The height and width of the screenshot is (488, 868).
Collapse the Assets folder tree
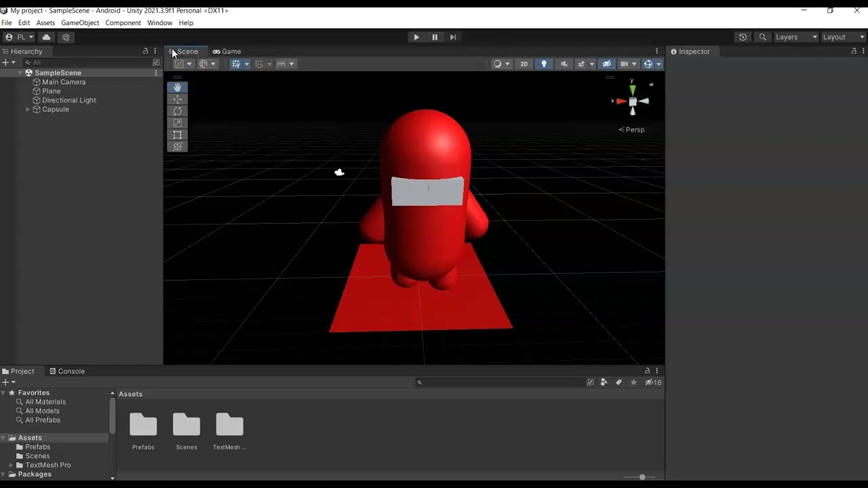(3, 438)
